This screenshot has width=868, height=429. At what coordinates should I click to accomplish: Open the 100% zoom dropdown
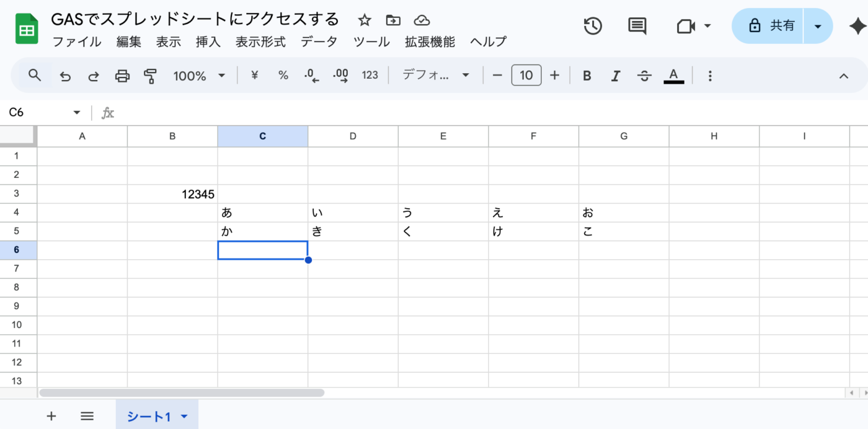pyautogui.click(x=199, y=76)
